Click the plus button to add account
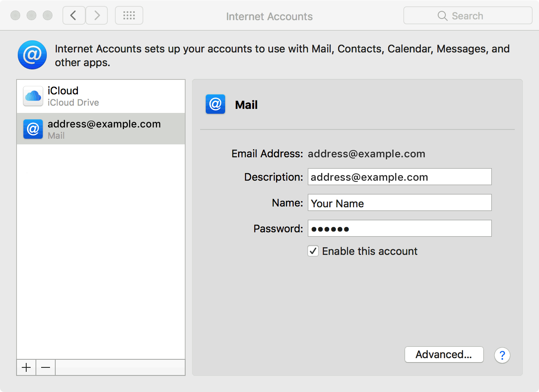Screen dimensions: 539x392 [x=26, y=367]
